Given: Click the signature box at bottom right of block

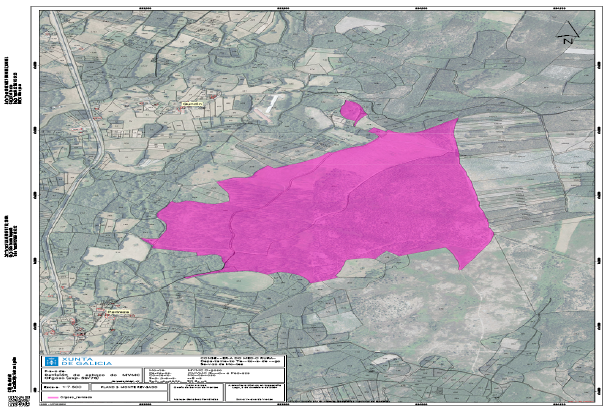Looking at the screenshot, I should (x=255, y=392).
